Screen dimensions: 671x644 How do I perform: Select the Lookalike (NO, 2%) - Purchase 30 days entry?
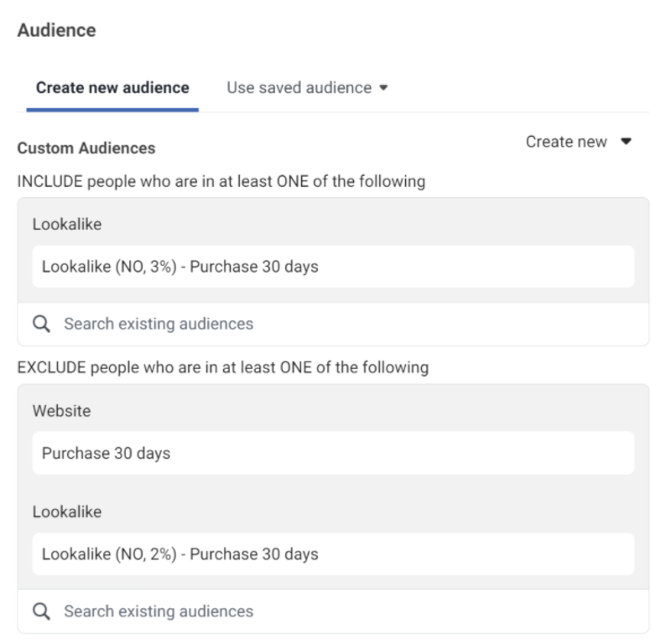(333, 554)
